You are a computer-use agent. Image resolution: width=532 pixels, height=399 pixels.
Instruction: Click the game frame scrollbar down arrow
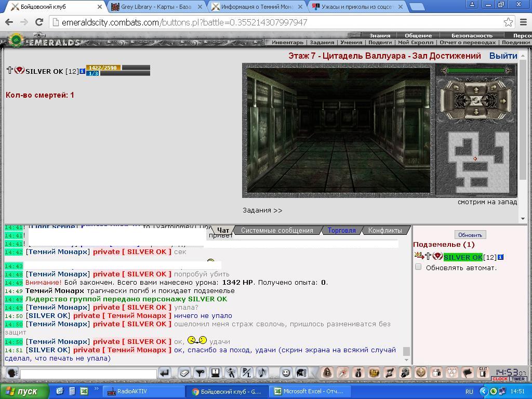pos(523,219)
